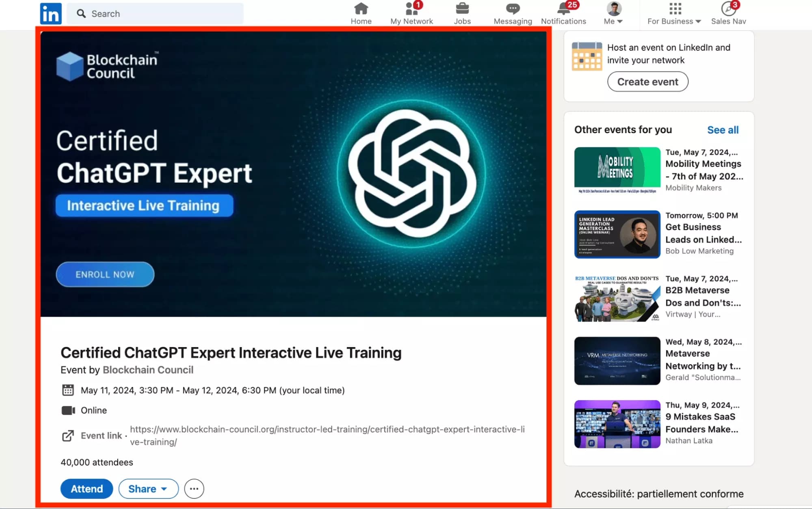Open the Mobility Meetings event thumbnail
Image resolution: width=812 pixels, height=509 pixels.
pos(617,170)
